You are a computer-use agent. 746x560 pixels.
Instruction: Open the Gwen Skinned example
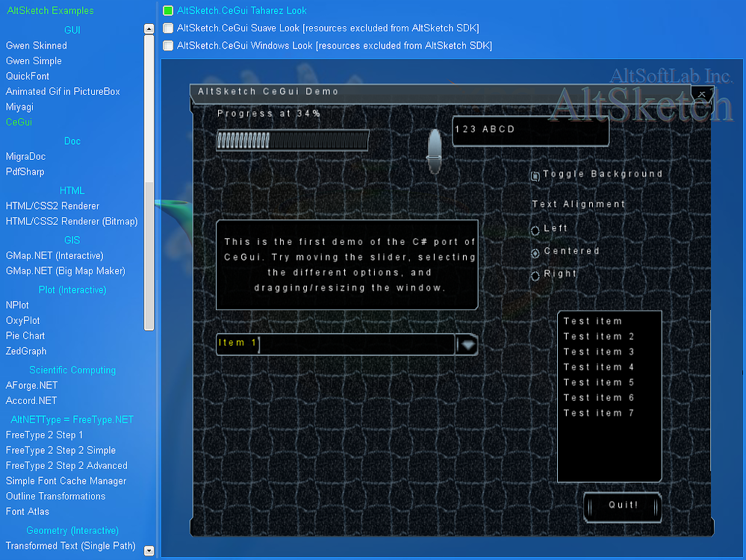point(37,46)
